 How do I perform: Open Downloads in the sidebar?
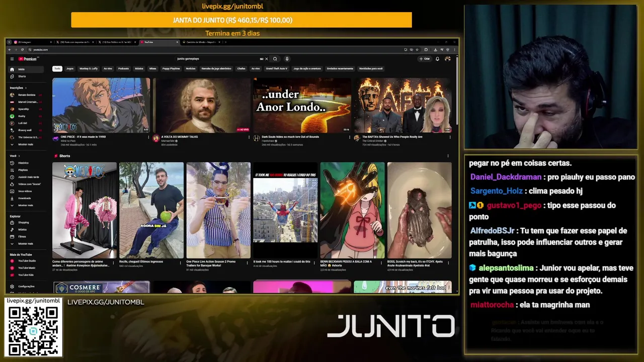[x=26, y=198]
